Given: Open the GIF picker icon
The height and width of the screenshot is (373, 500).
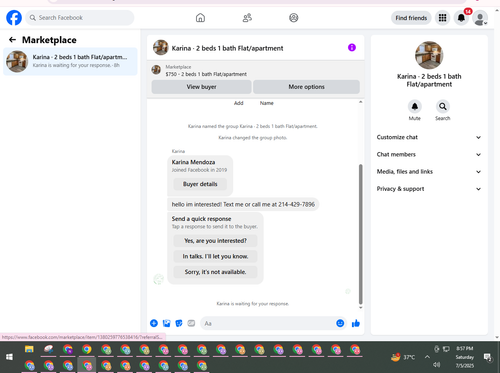Looking at the screenshot, I should click(191, 323).
